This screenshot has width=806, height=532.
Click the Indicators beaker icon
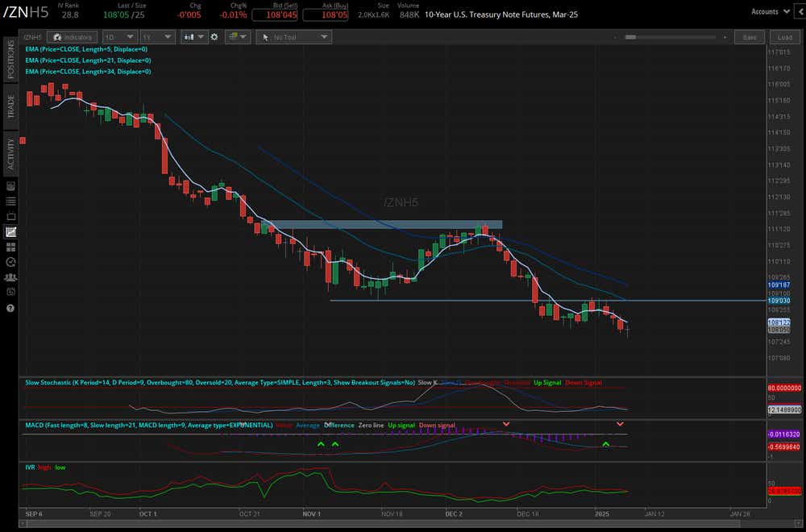click(x=71, y=36)
